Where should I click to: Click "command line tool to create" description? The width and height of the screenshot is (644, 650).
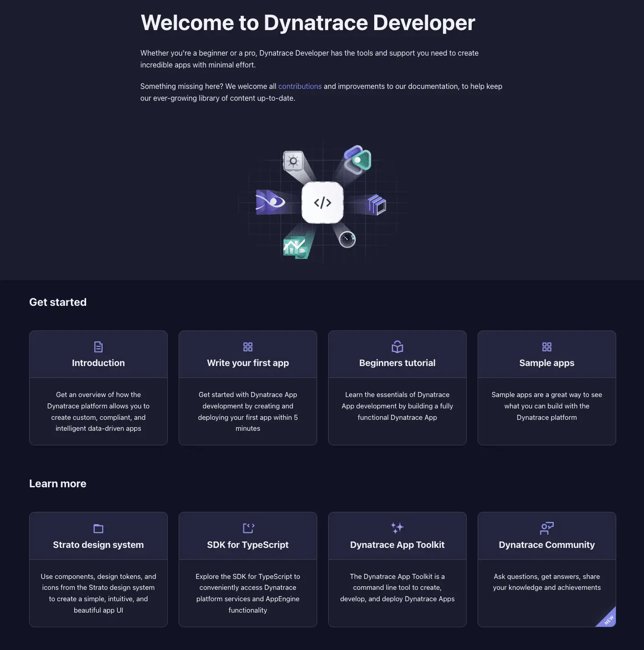397,588
